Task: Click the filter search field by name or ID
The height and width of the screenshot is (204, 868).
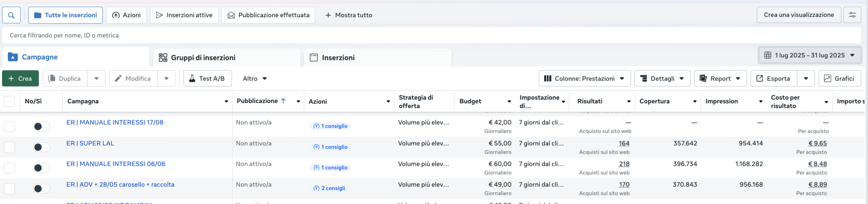Action: pos(431,36)
